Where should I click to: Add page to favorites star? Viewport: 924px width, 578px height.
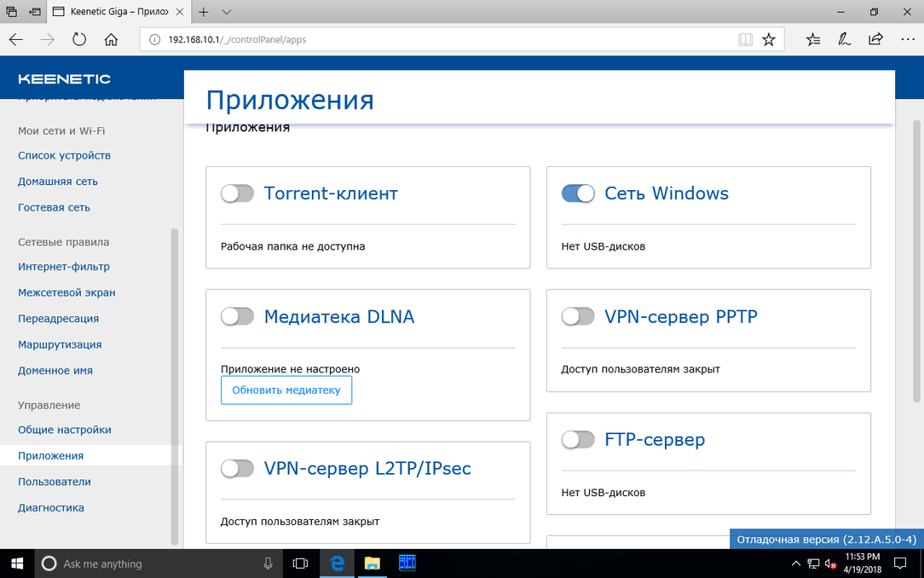click(768, 39)
